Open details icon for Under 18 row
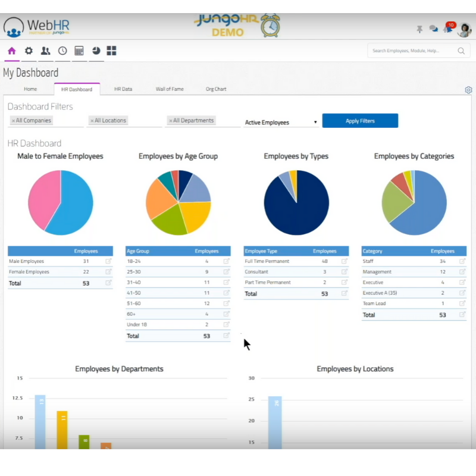476x476 pixels. click(226, 324)
